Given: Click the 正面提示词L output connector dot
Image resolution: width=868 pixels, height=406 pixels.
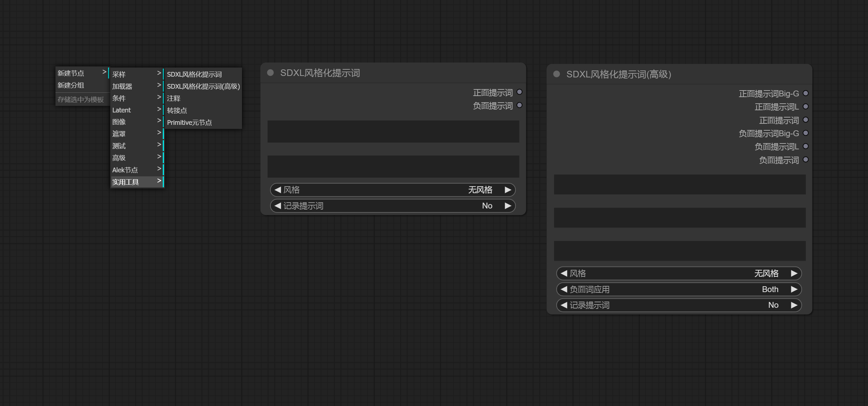Looking at the screenshot, I should 806,107.
